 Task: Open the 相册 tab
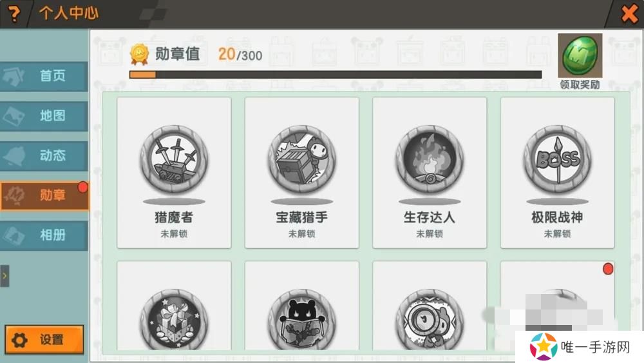click(x=44, y=235)
